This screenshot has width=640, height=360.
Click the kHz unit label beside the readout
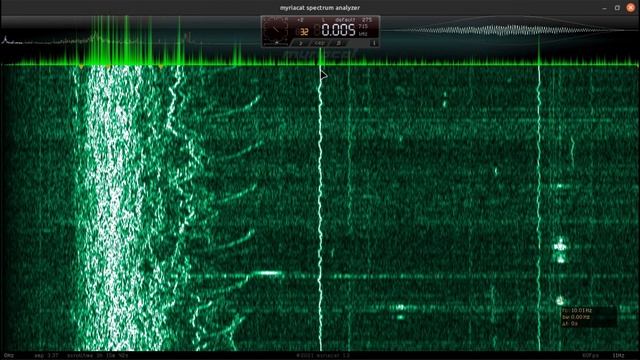tap(363, 34)
